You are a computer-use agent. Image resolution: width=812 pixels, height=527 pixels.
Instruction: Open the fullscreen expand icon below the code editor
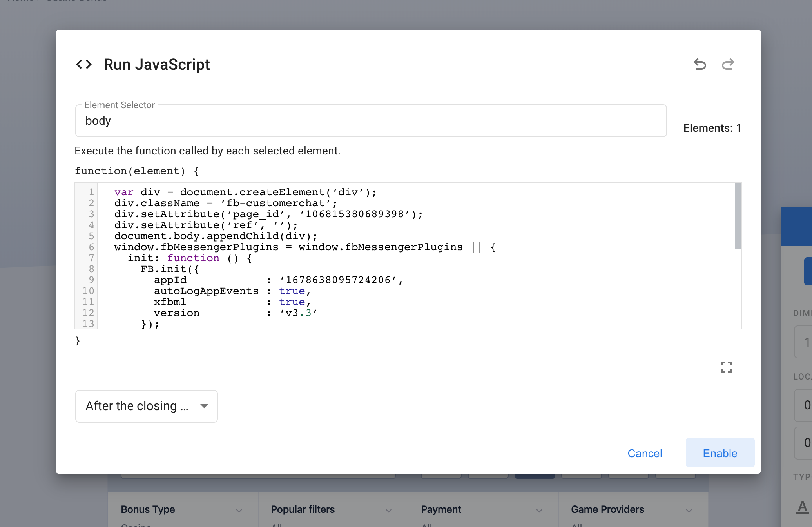[x=727, y=367]
